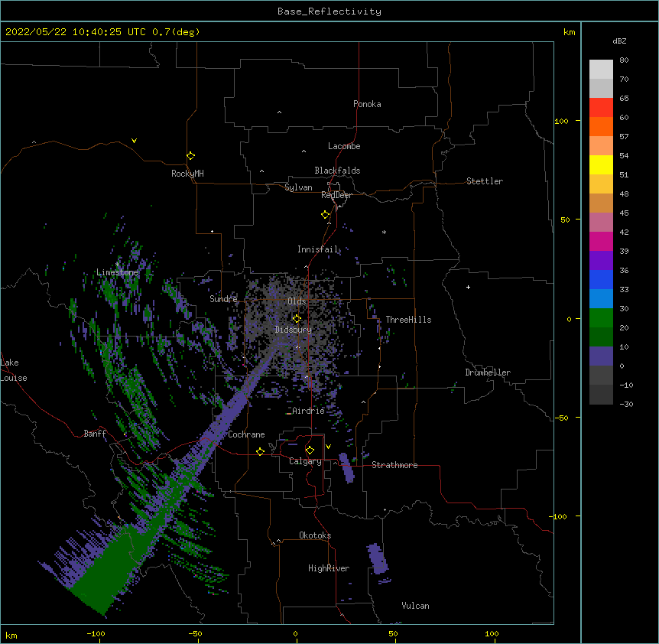
Task: Click the RockyMH label
Action: (x=187, y=174)
